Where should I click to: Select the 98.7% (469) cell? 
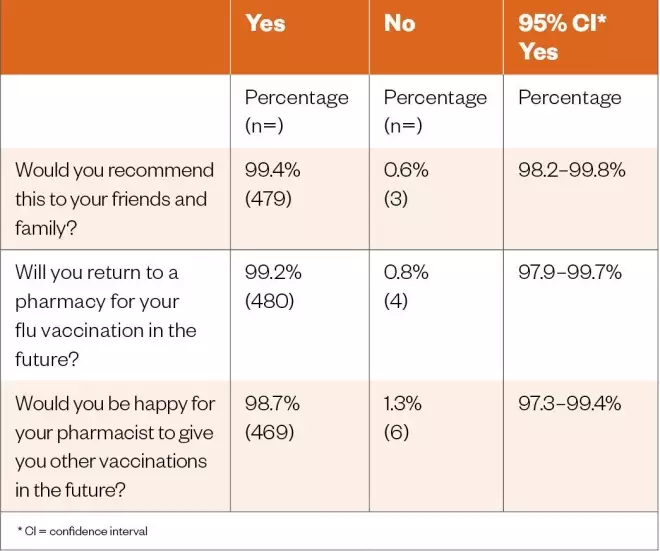272,418
